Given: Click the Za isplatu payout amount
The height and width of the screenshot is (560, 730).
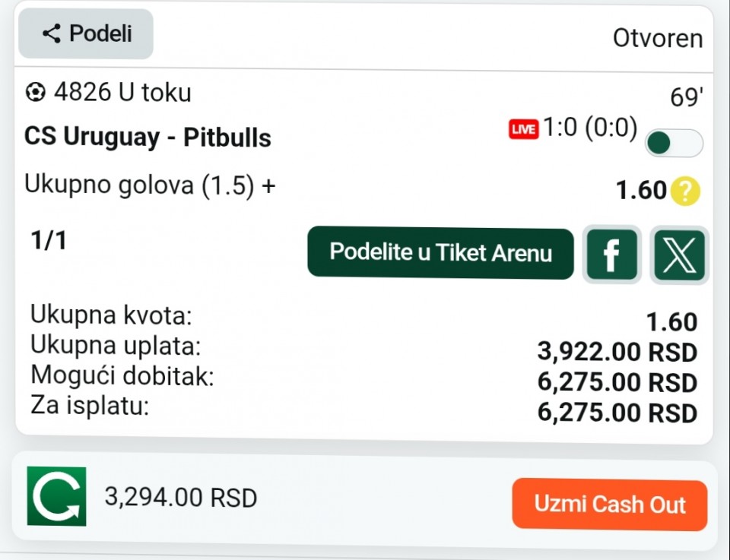Looking at the screenshot, I should click(617, 413).
